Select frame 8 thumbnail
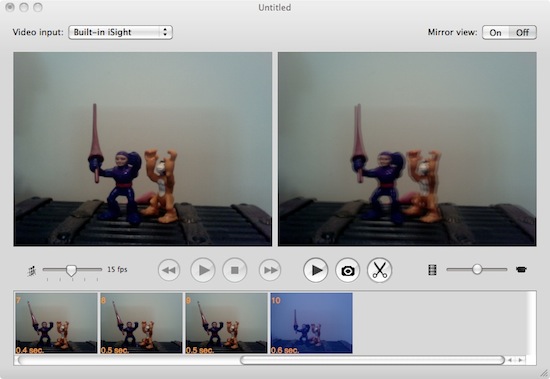Screen dimensions: 550x379 pos(141,323)
